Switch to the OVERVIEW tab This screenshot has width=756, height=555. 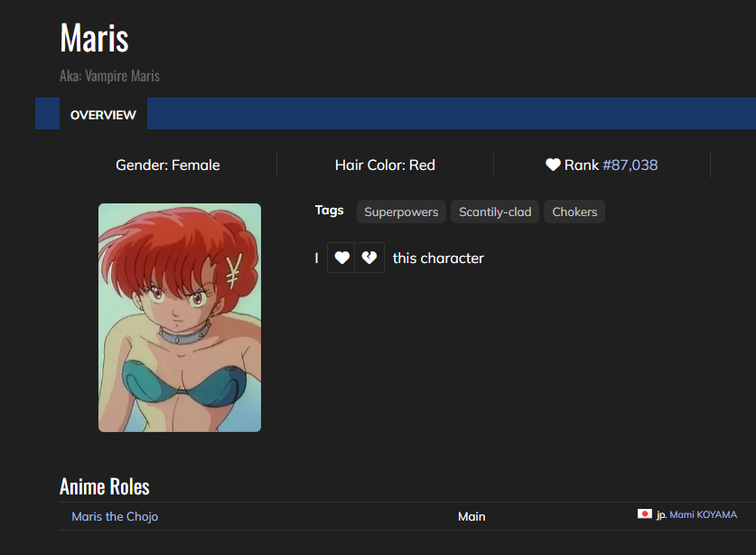tap(103, 115)
